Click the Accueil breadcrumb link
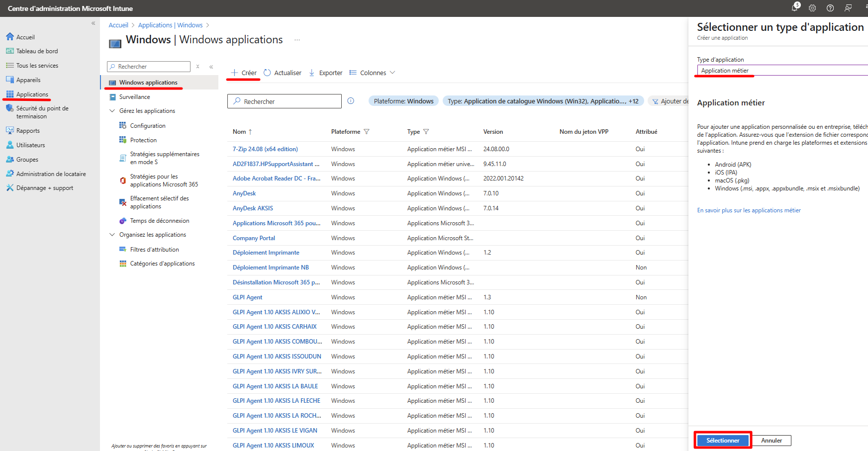Screen dimensions: 868x451 [118, 25]
